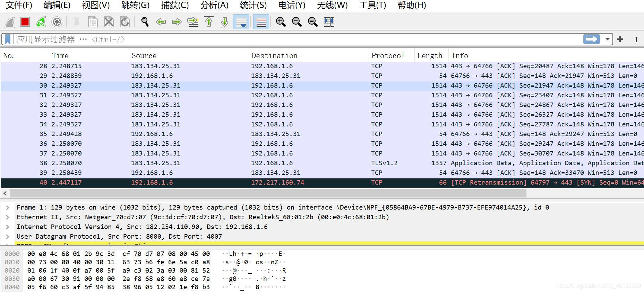The image size is (644, 292).
Task: Open a capture file icon
Action: tap(77, 22)
